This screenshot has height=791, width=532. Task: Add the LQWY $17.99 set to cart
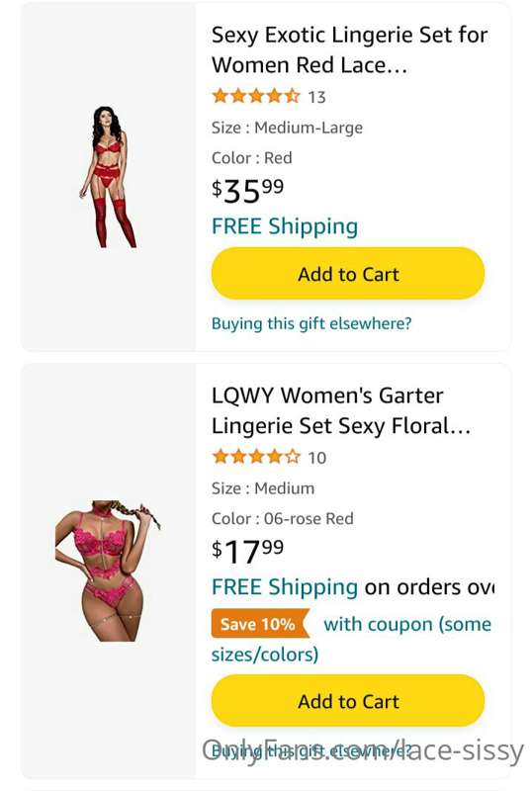click(348, 701)
